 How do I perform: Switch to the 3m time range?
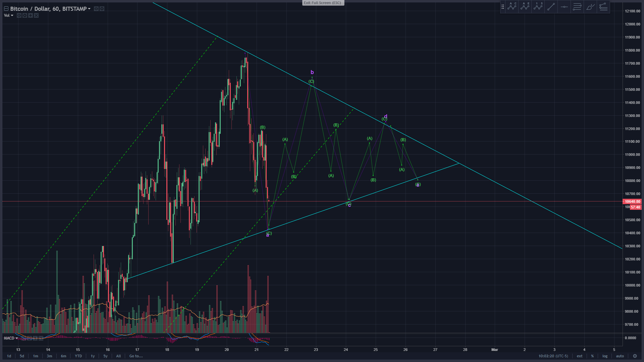[49, 356]
